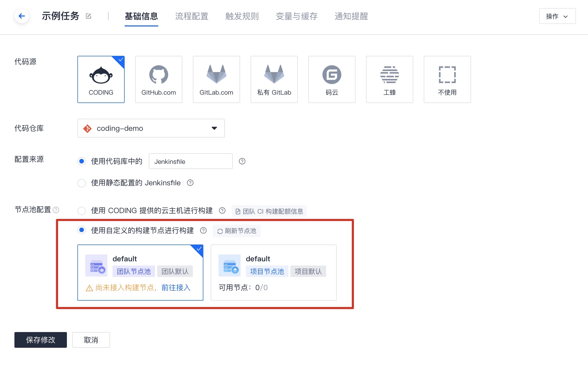Viewport: 588px width, 369px height.
Task: Switch to the 流程配置 tab
Action: pyautogui.click(x=192, y=16)
